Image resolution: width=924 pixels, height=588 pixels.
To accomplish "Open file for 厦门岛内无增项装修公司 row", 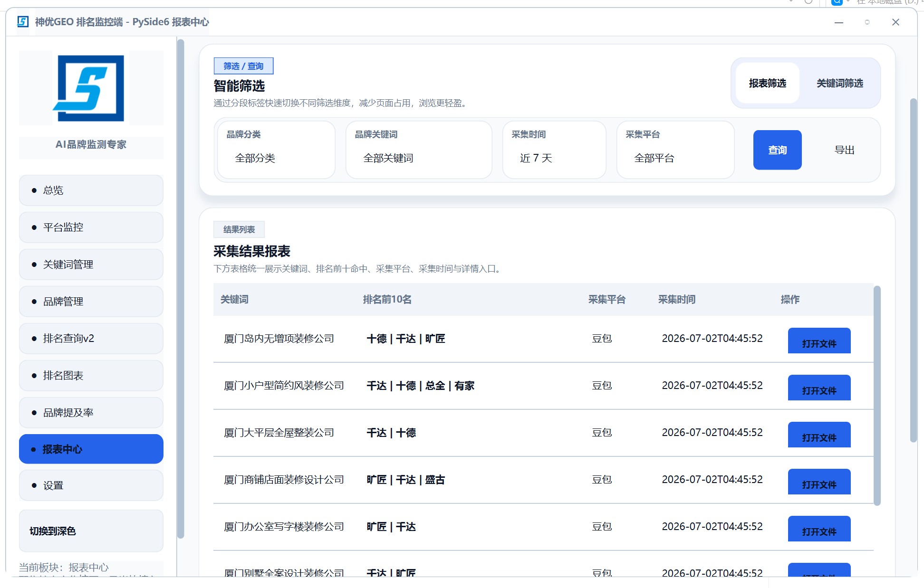I will point(819,341).
